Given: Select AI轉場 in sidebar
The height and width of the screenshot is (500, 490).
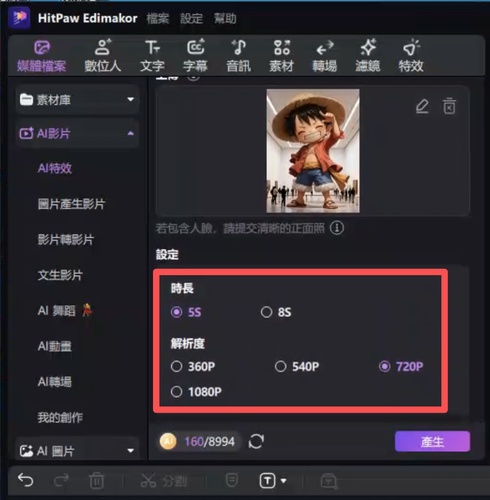Looking at the screenshot, I should [x=55, y=382].
